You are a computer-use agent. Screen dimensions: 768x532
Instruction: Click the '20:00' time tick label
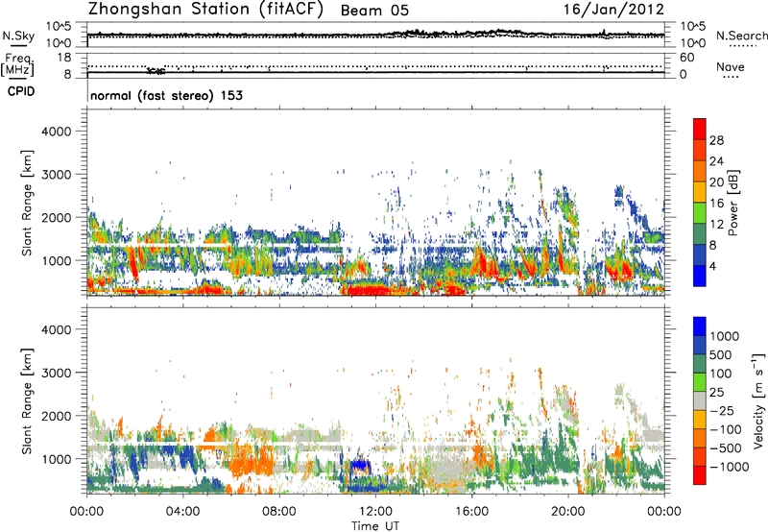coord(567,512)
